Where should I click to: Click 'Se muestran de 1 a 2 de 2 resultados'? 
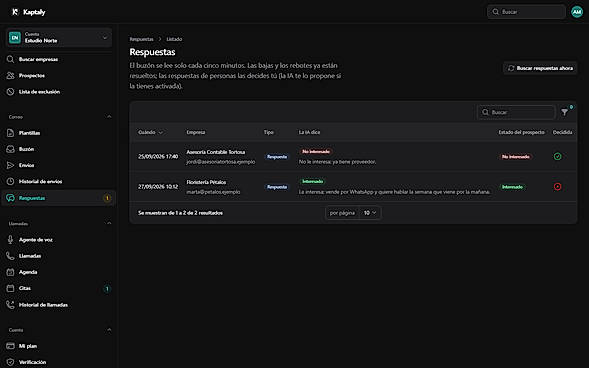pos(180,213)
